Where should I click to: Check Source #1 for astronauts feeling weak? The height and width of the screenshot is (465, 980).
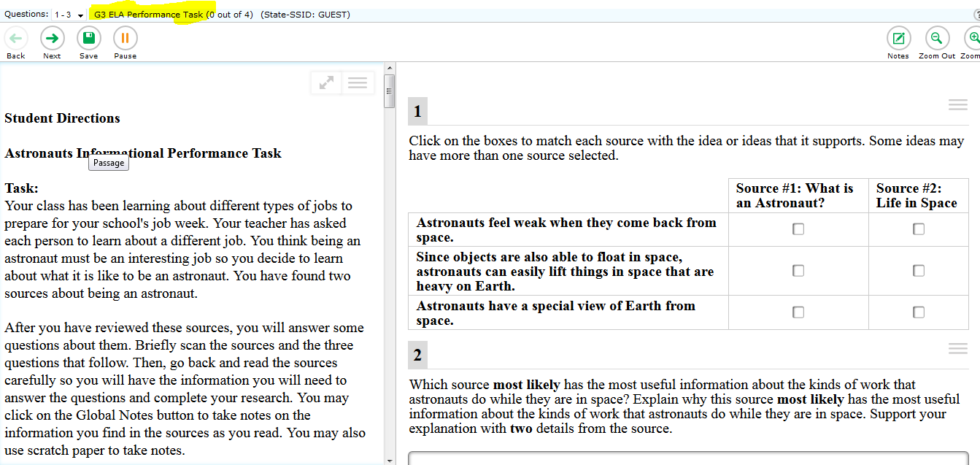(x=798, y=228)
